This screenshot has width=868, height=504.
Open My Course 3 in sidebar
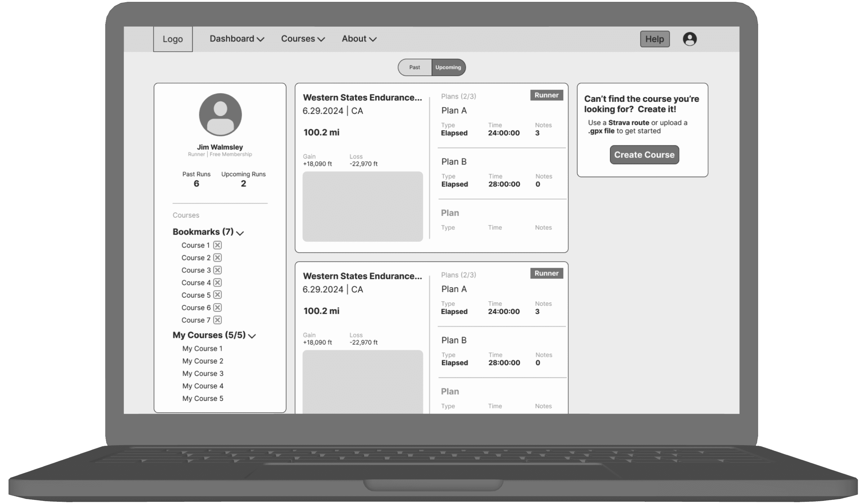[203, 373]
